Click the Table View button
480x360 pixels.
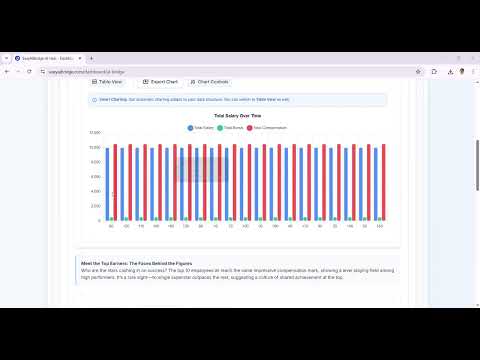tap(107, 82)
